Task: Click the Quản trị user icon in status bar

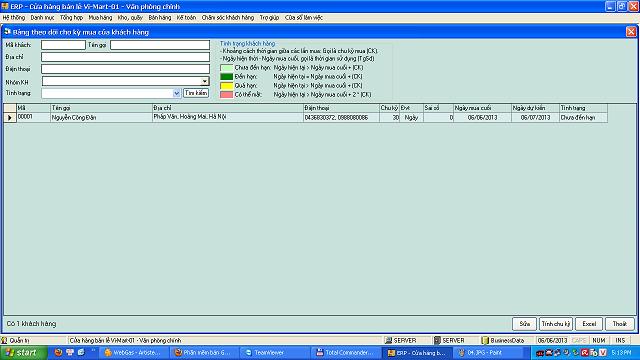Action: pos(4,340)
